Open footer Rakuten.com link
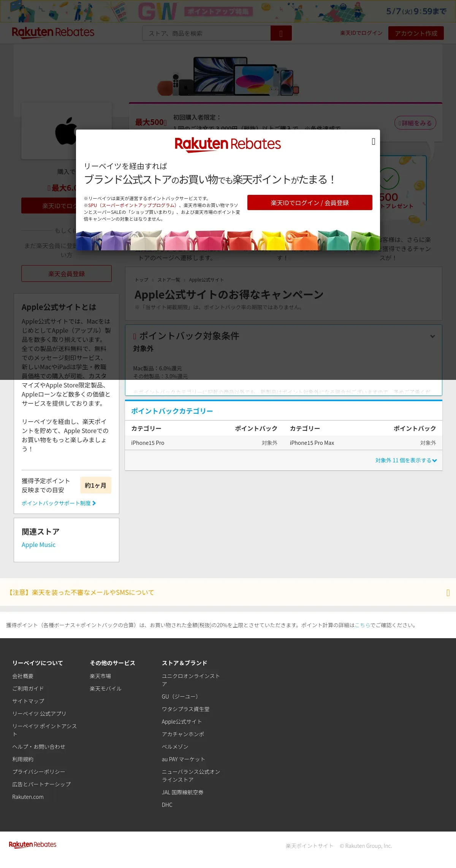456x868 pixels. [28, 797]
